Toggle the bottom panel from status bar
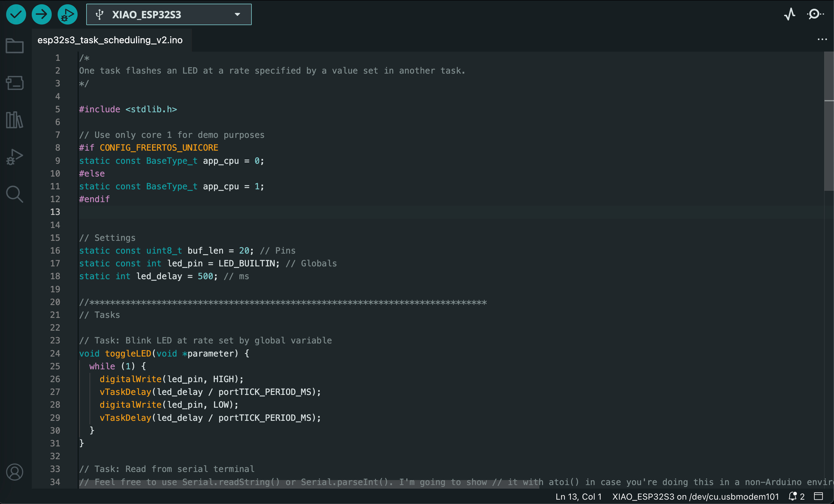Image resolution: width=834 pixels, height=504 pixels. [x=818, y=496]
